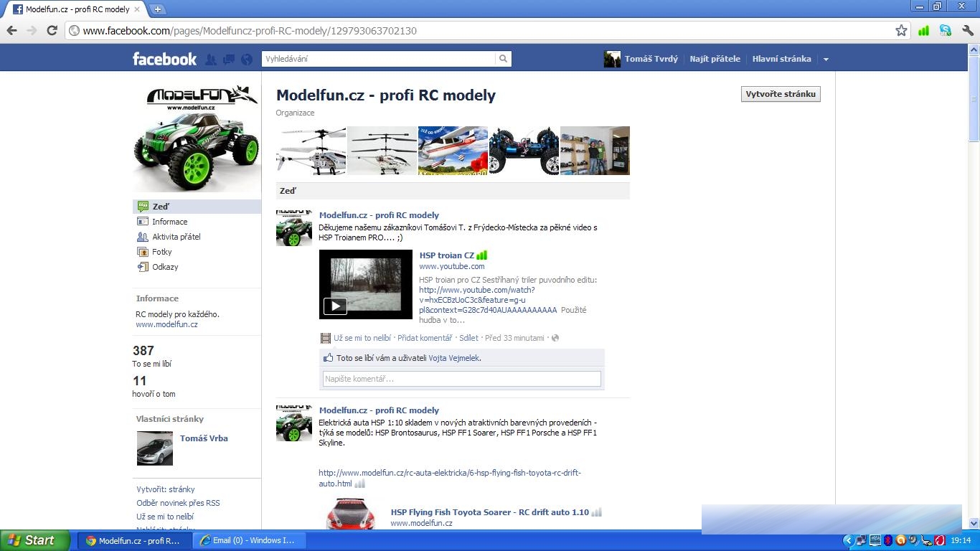
Task: Open the modelfun.cz rc-auta-elektricka URL link
Action: [x=450, y=478]
